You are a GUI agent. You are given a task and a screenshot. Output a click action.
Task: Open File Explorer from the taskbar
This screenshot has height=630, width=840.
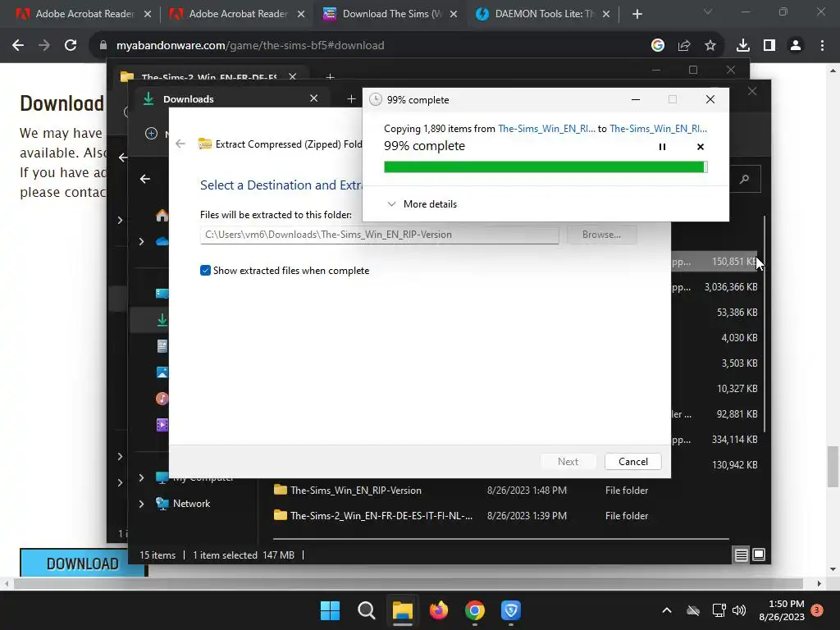(x=402, y=610)
